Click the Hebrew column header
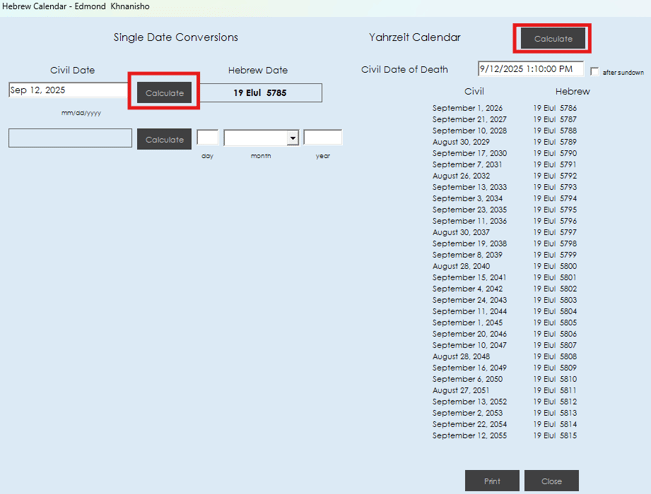The height and width of the screenshot is (494, 651). [x=573, y=91]
